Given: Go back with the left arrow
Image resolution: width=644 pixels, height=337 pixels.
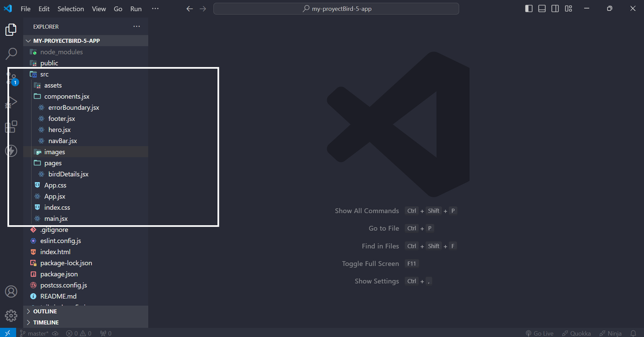Looking at the screenshot, I should click(190, 9).
